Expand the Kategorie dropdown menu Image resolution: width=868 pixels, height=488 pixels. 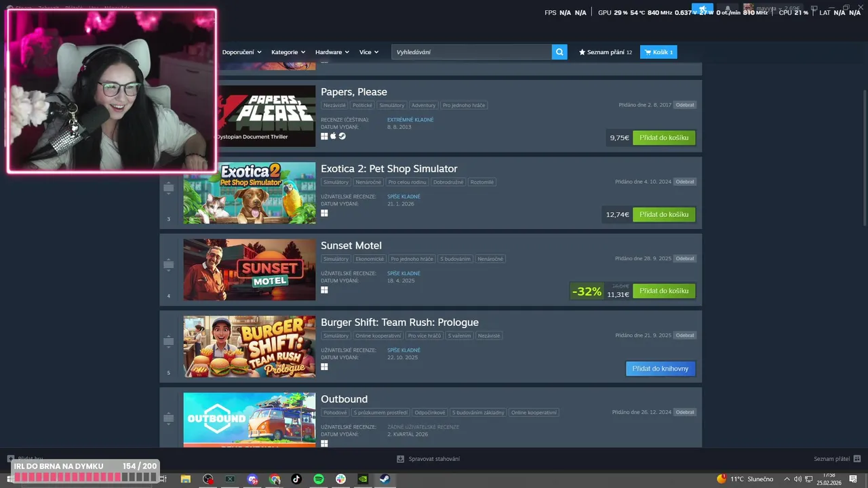click(x=288, y=52)
